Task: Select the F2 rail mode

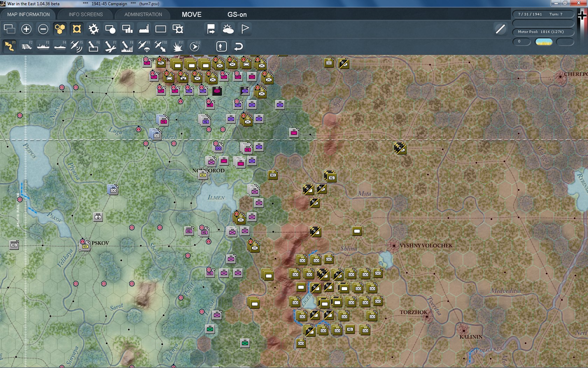Action: [26, 46]
